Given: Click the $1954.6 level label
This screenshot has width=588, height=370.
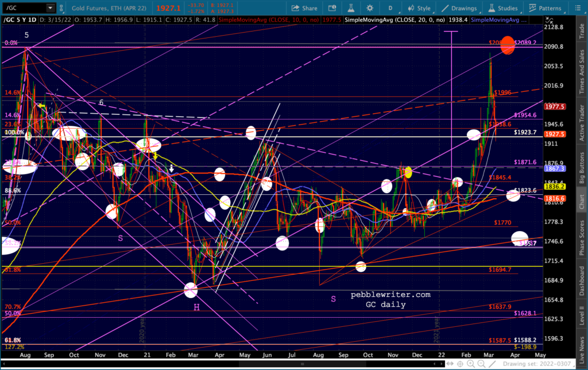Looking at the screenshot, I should tap(525, 115).
